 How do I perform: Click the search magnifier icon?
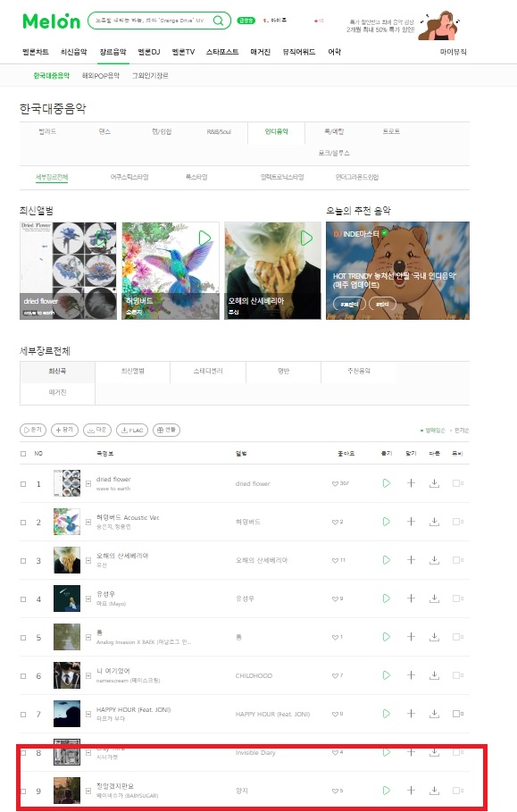point(219,21)
